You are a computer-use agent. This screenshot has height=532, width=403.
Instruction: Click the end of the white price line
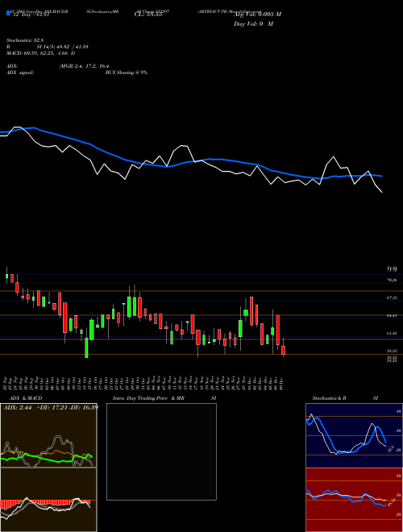[382, 192]
